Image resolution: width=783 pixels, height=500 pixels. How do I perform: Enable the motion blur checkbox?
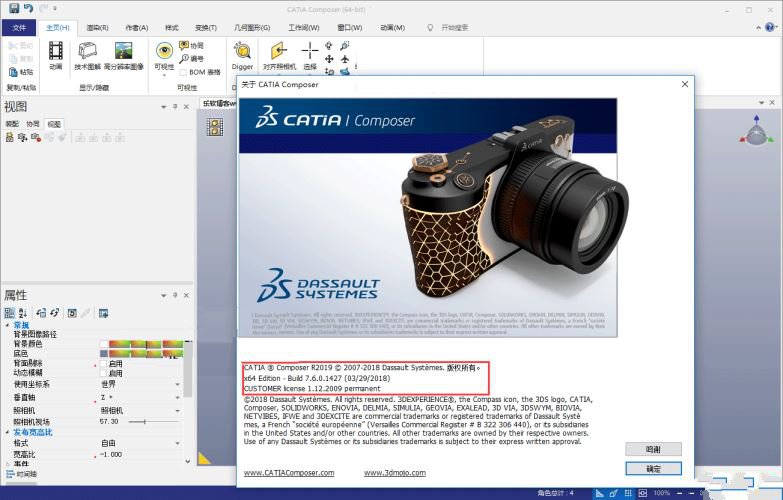point(104,373)
